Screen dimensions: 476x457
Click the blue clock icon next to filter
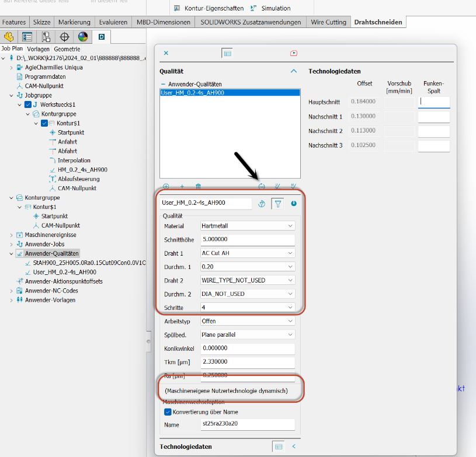click(293, 204)
